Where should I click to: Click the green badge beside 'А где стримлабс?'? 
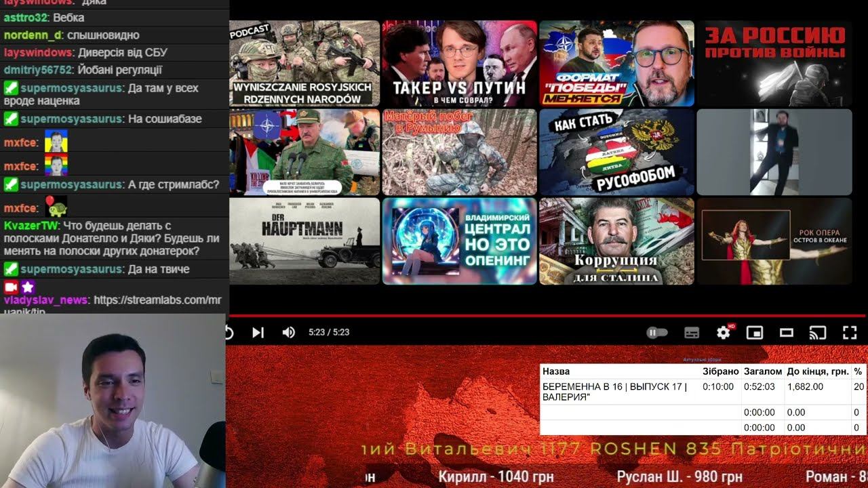tap(10, 184)
